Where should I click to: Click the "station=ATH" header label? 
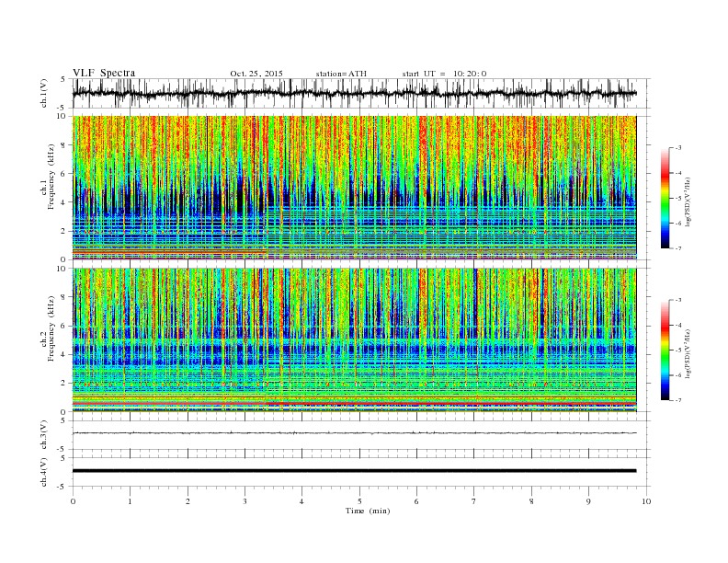(341, 74)
